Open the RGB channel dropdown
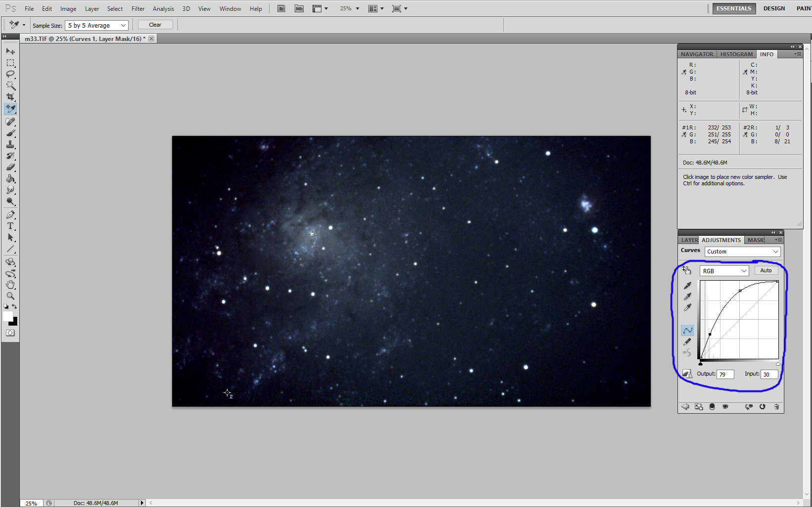 pos(724,271)
